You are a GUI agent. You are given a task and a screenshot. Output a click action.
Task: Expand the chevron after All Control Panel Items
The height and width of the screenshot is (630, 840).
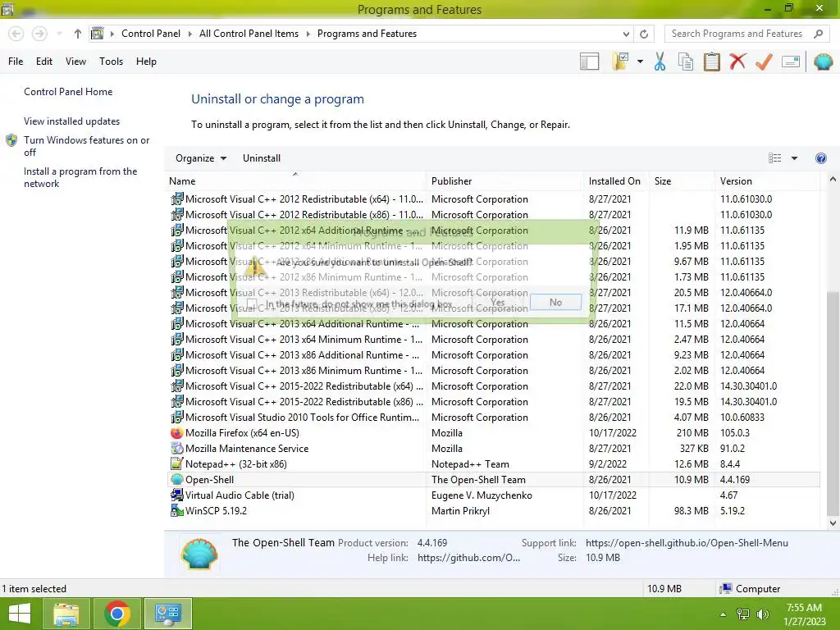(308, 34)
